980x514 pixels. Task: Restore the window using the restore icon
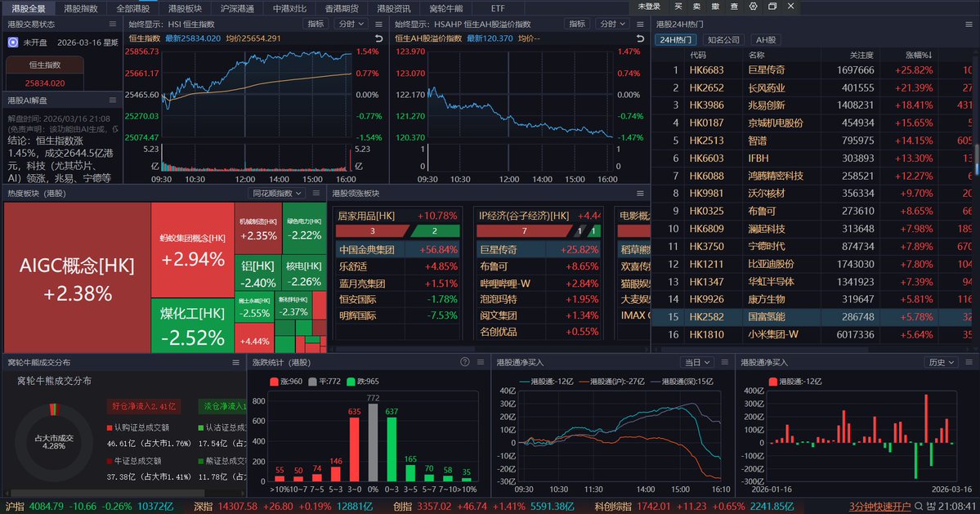pyautogui.click(x=772, y=7)
